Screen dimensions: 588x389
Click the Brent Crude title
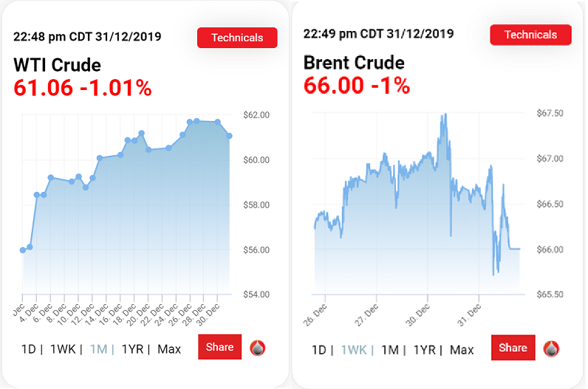354,62
